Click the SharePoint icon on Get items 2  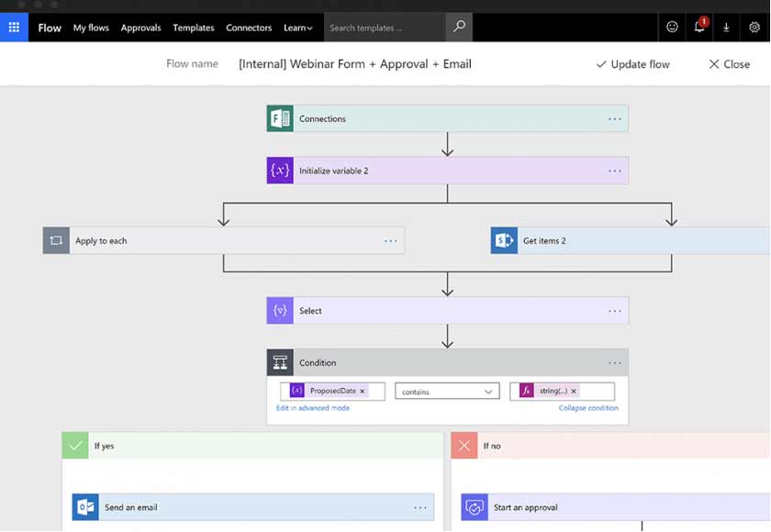504,240
